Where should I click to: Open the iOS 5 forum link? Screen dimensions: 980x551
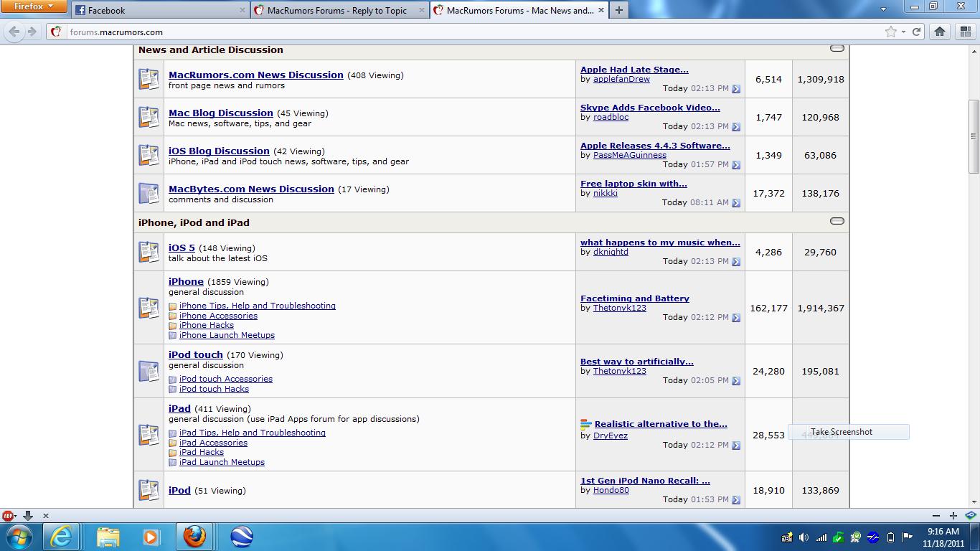[x=182, y=248]
